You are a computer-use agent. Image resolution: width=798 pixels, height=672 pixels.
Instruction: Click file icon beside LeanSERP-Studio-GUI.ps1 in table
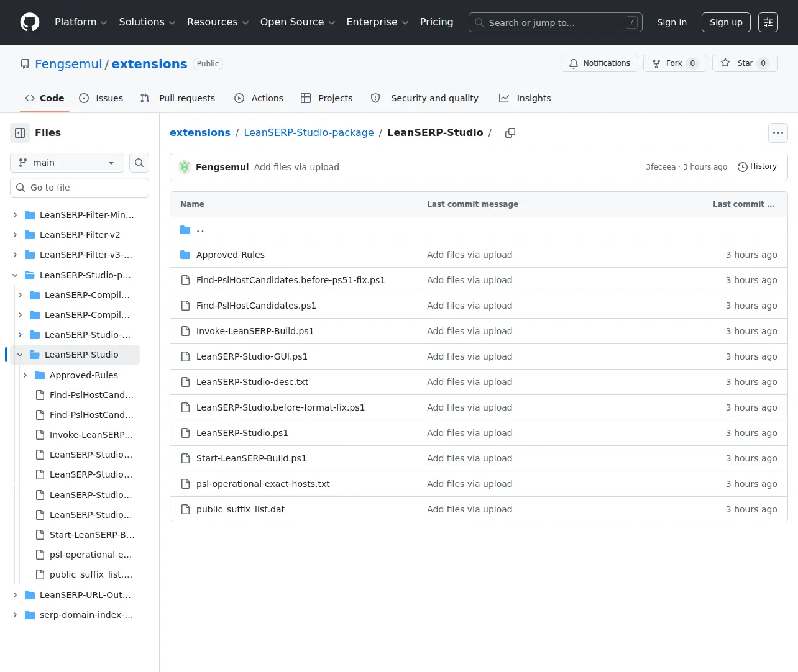click(x=185, y=356)
